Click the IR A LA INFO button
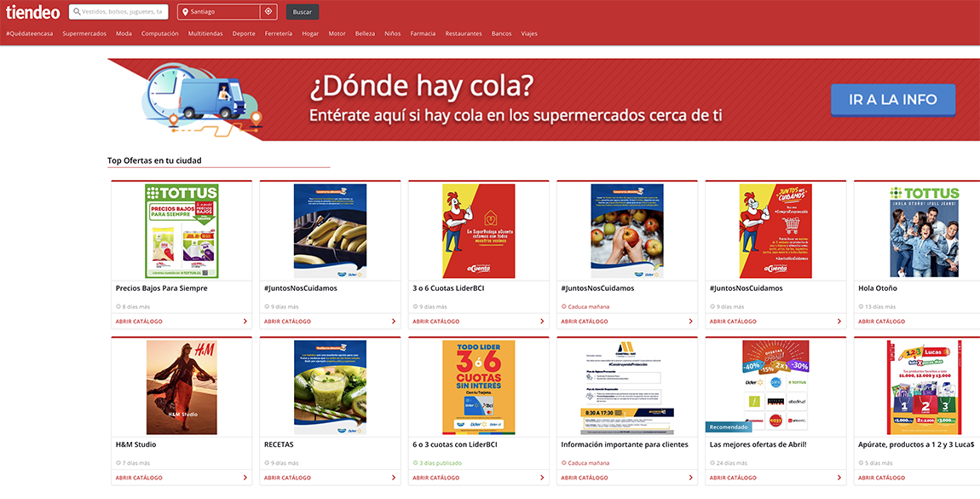This screenshot has height=499, width=980. (x=892, y=100)
